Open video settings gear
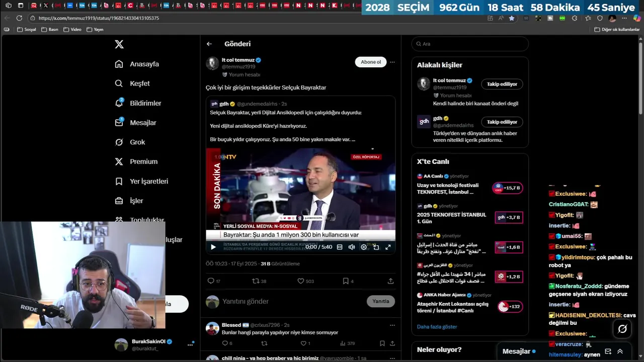 tap(364, 247)
